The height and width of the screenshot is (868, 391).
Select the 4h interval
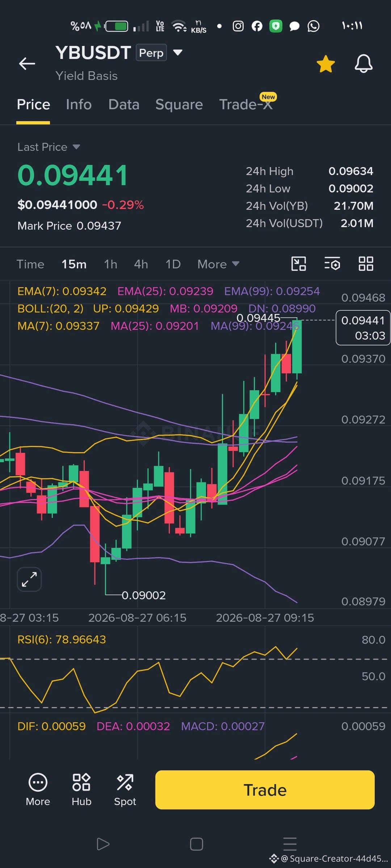[141, 264]
